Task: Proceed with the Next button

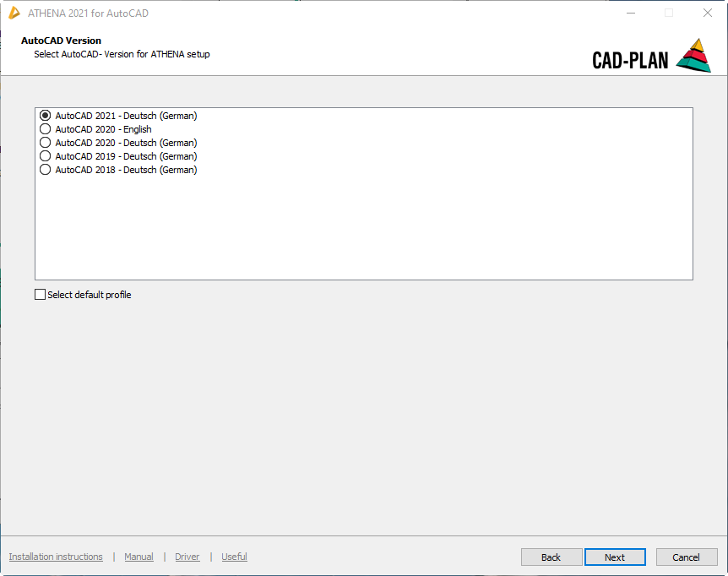Action: pyautogui.click(x=614, y=557)
